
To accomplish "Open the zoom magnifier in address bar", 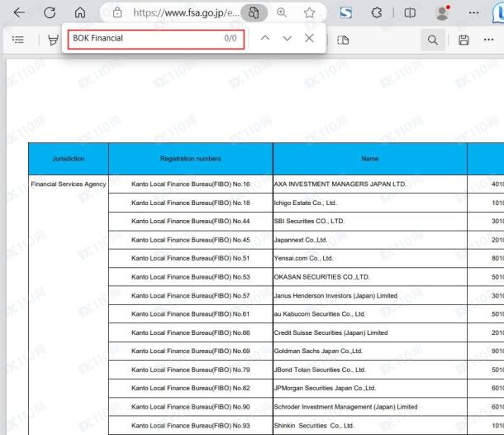I will pyautogui.click(x=282, y=13).
